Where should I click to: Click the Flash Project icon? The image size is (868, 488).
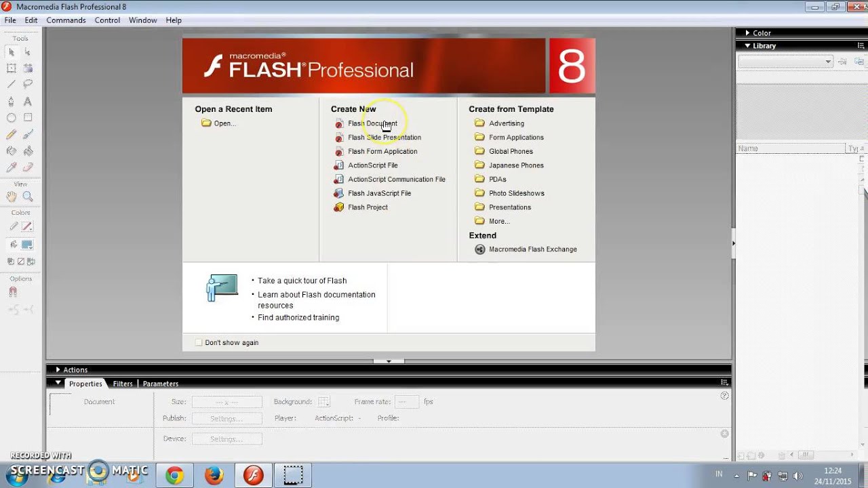click(339, 207)
